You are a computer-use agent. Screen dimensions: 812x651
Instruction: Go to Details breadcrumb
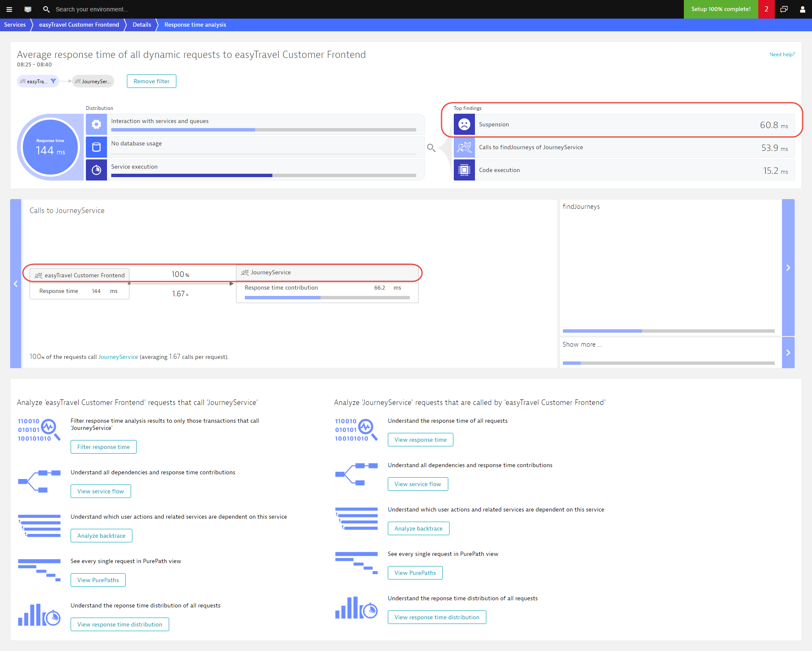tap(142, 25)
